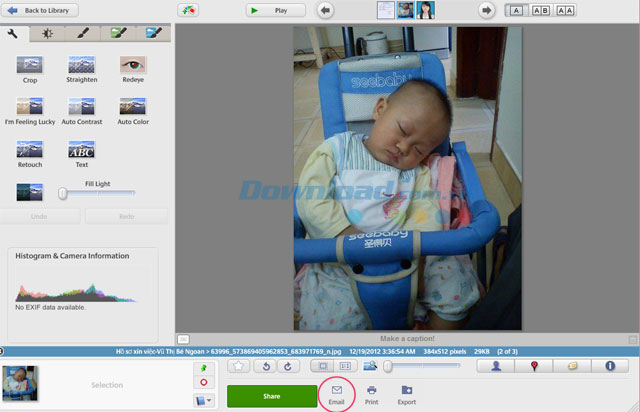Click the Fill Light slider handle
The width and height of the screenshot is (640, 412).
click(x=62, y=194)
